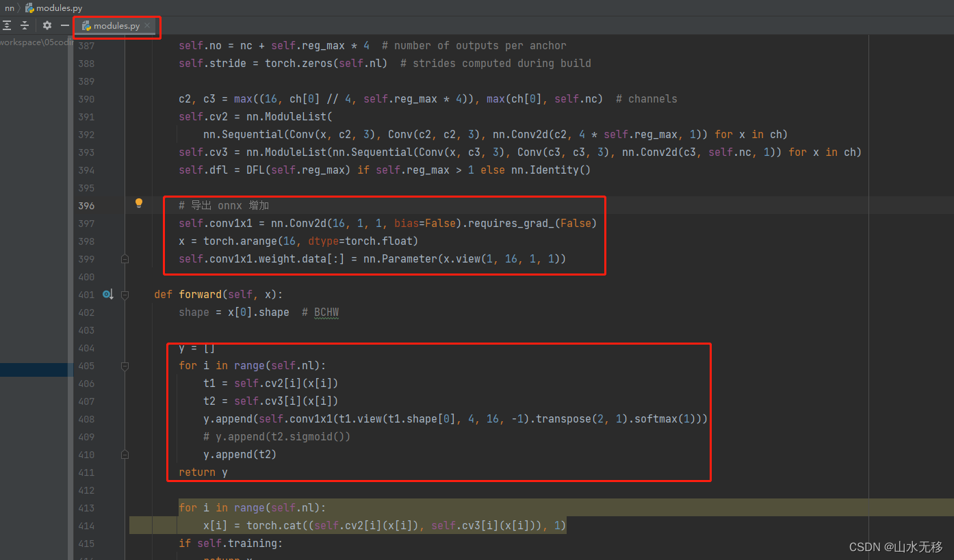
Task: Click line number 390 in gutter
Action: tap(86, 99)
